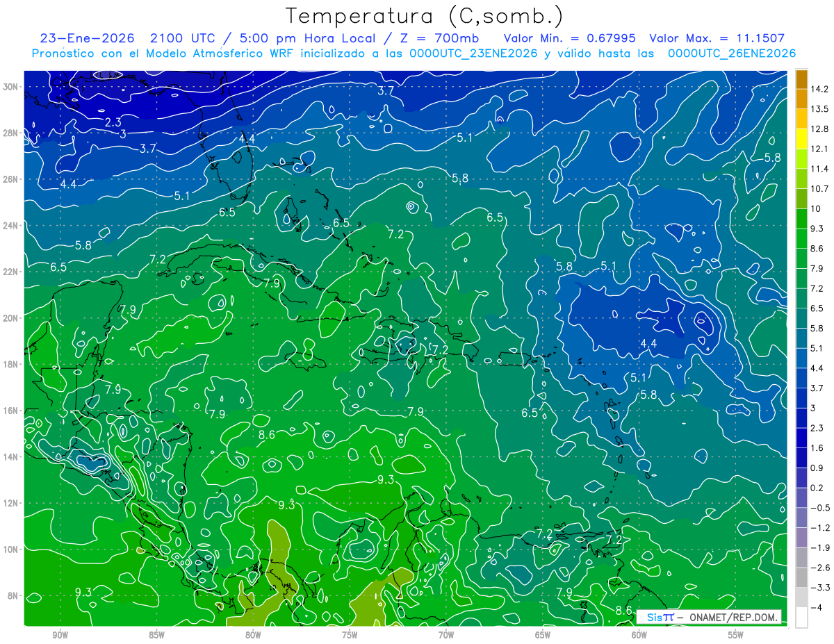Click longitude axis label '60W'
The height and width of the screenshot is (644, 834).
639,635
